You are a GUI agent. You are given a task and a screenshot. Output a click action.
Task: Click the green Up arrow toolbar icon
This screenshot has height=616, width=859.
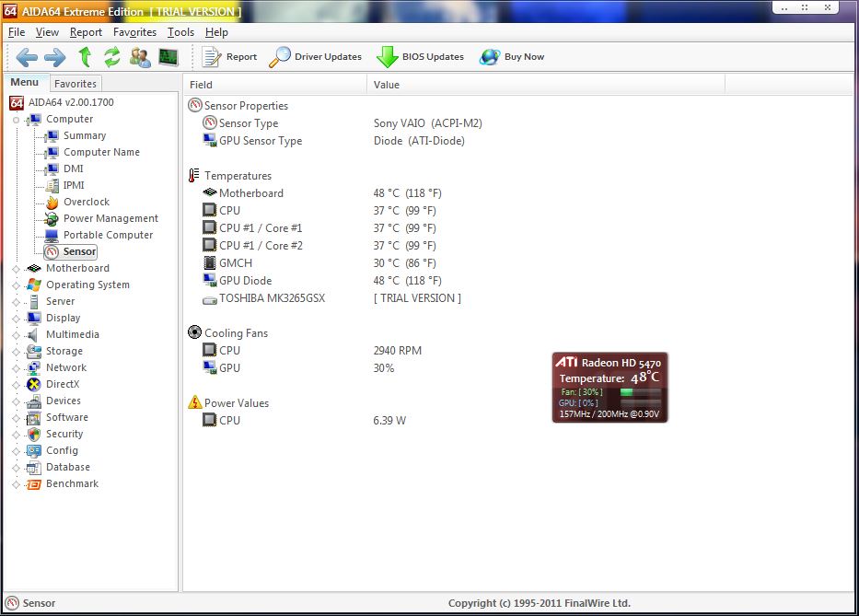coord(85,56)
